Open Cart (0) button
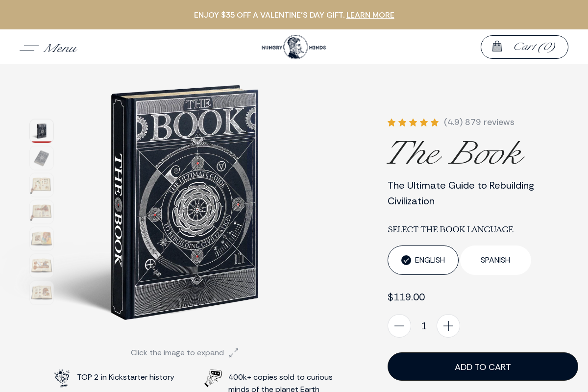The width and height of the screenshot is (588, 392). pyautogui.click(x=524, y=47)
